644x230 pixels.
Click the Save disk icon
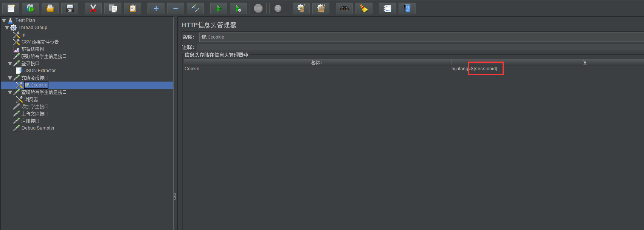(x=70, y=8)
